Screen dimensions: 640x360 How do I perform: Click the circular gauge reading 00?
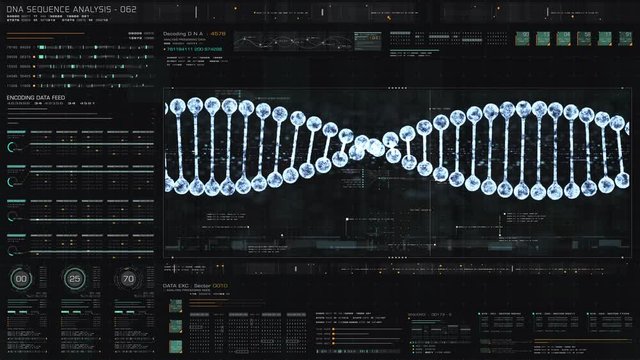coord(21,279)
